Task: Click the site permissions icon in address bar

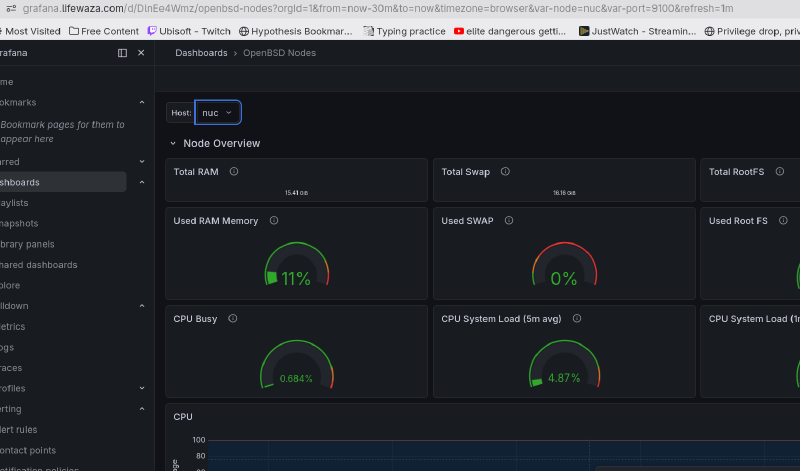Action: [11, 9]
